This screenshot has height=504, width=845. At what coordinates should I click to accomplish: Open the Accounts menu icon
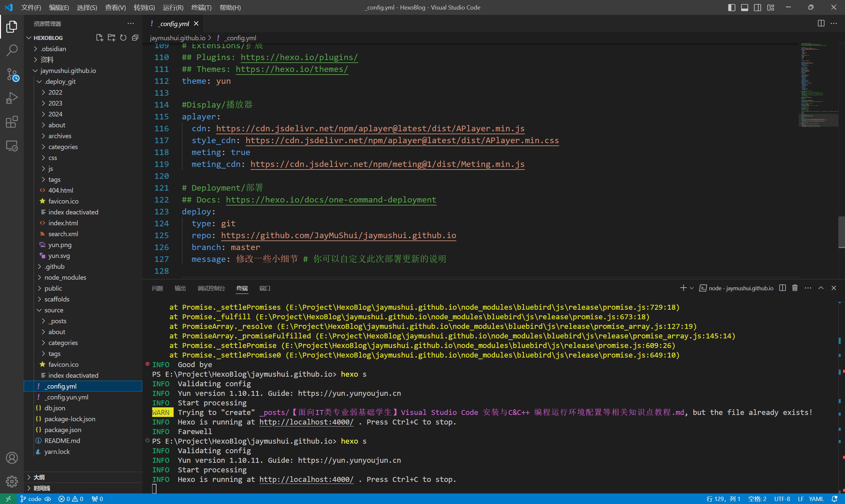(12, 458)
